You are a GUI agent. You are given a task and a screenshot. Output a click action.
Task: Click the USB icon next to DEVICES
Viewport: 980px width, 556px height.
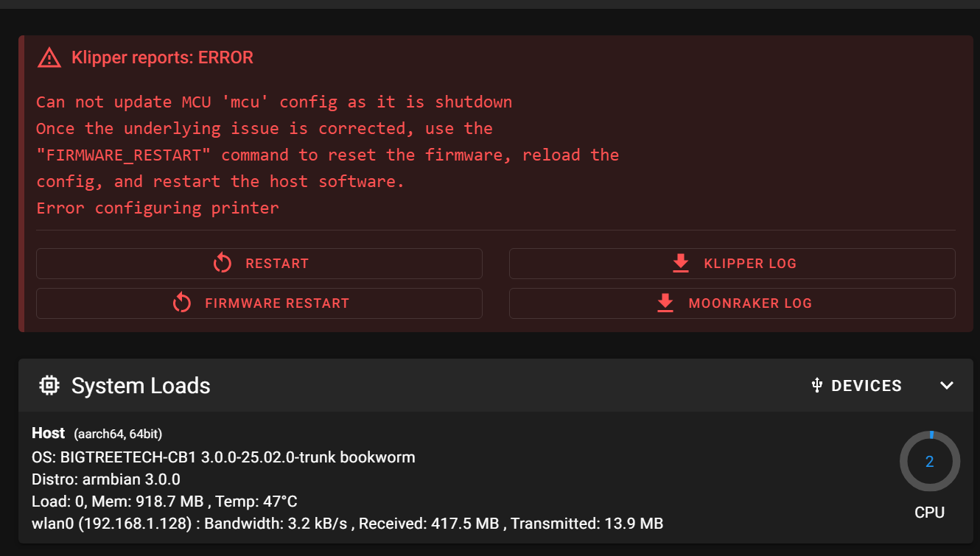pyautogui.click(x=816, y=385)
